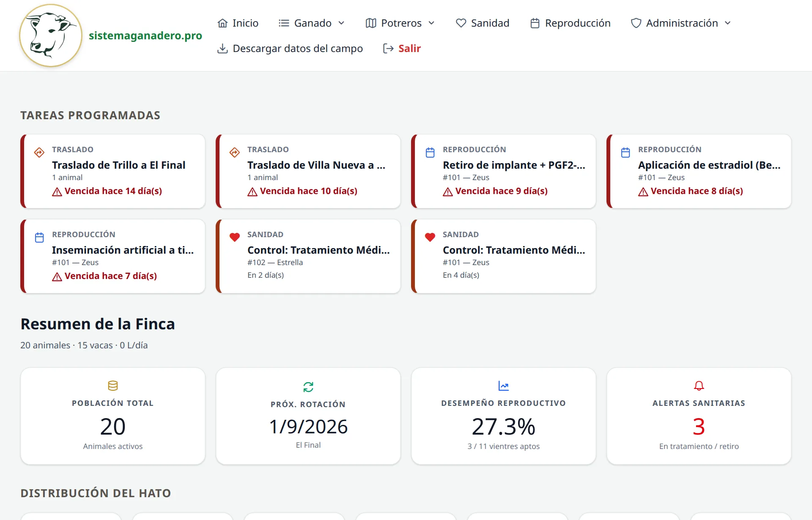This screenshot has height=520, width=812.
Task: Open Retiro de implante + PGF2 task
Action: tap(514, 165)
